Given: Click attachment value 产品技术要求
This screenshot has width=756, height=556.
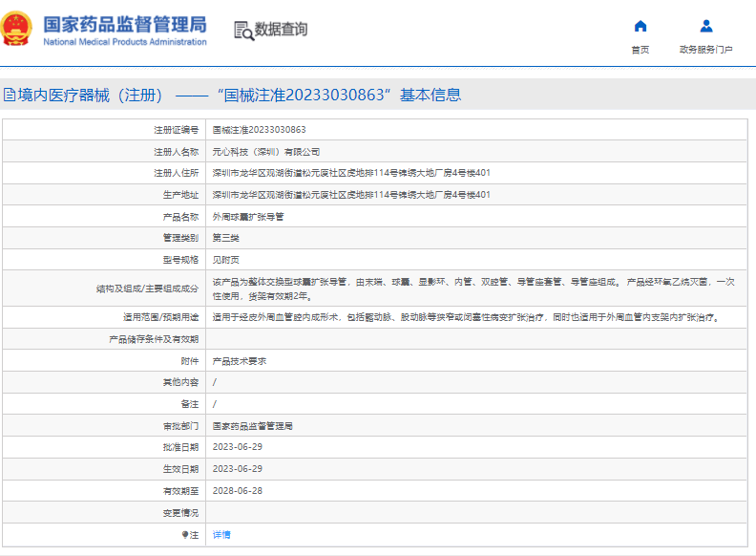Looking at the screenshot, I should (240, 361).
